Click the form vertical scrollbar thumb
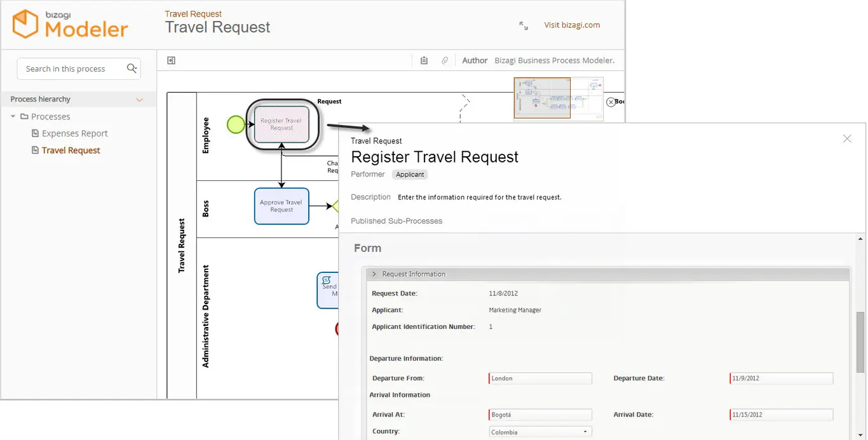This screenshot has height=440, width=868. click(860, 342)
